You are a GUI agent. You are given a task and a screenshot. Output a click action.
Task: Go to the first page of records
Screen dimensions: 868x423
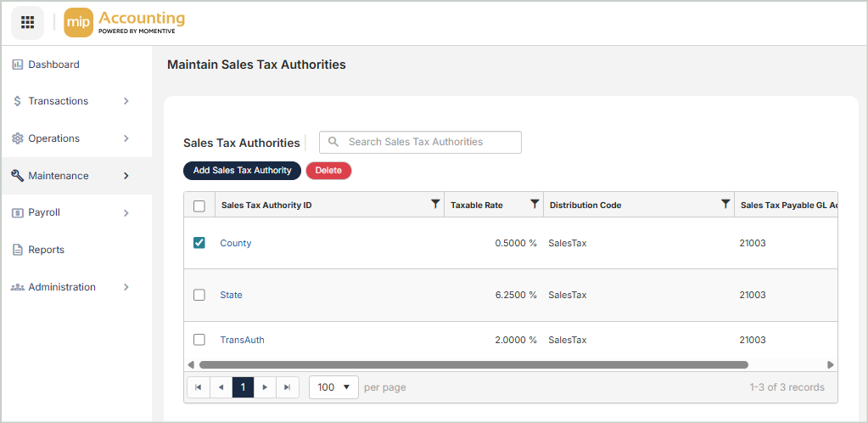(x=198, y=387)
